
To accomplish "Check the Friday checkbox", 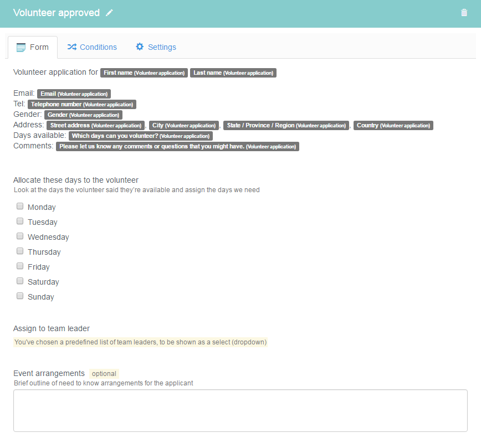I will coord(20,266).
